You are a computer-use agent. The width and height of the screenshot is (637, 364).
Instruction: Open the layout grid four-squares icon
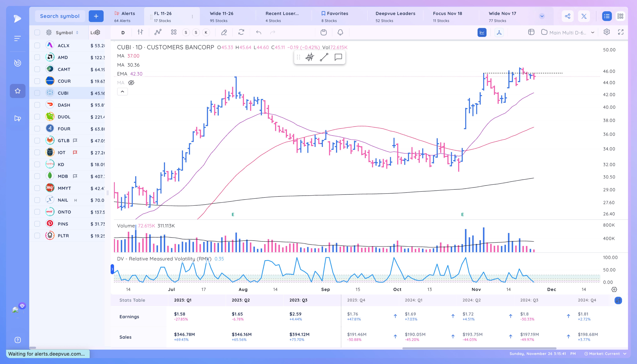(174, 32)
